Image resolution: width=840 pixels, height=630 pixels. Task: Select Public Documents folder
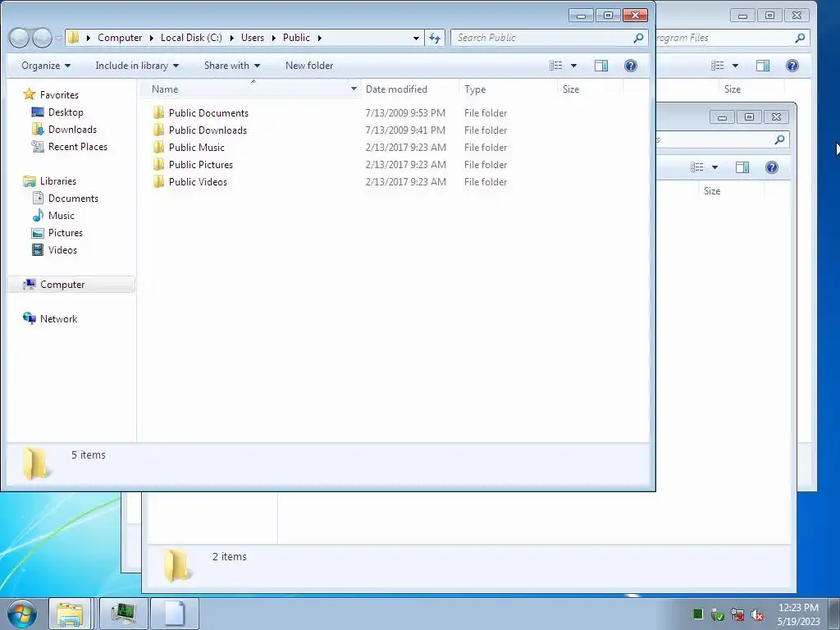(x=208, y=113)
